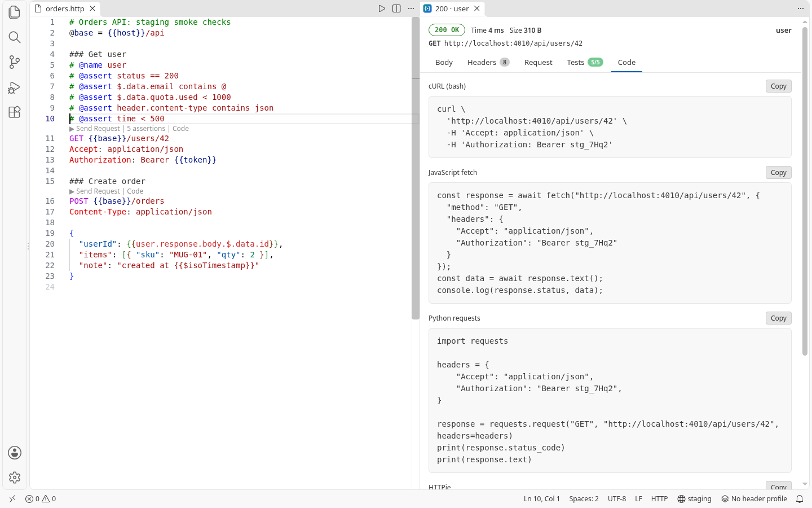Open response panel More Actions ellipsis

click(800, 8)
